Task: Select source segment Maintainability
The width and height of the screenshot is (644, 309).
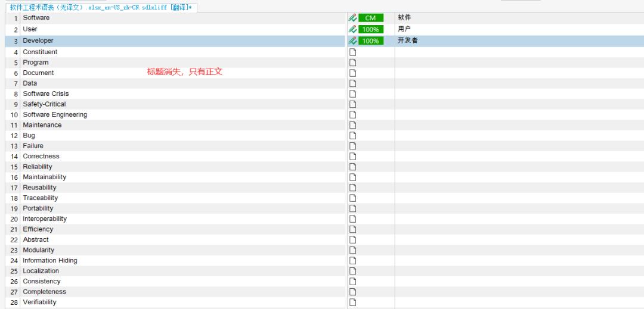Action: click(44, 177)
